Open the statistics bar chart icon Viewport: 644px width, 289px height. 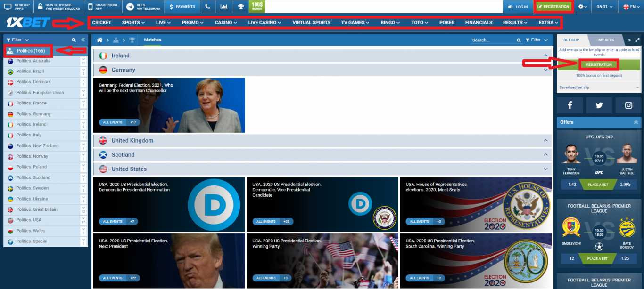coord(224,7)
